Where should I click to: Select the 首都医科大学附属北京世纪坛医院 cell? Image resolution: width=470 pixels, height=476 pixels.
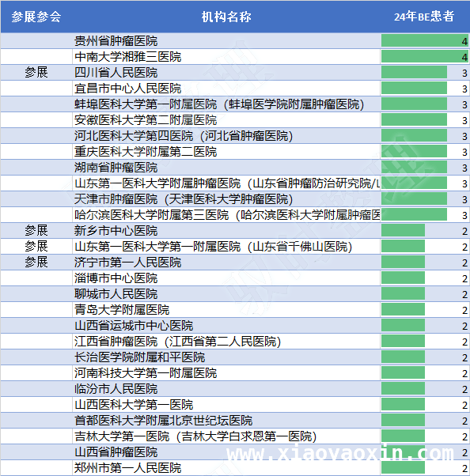tap(226, 420)
